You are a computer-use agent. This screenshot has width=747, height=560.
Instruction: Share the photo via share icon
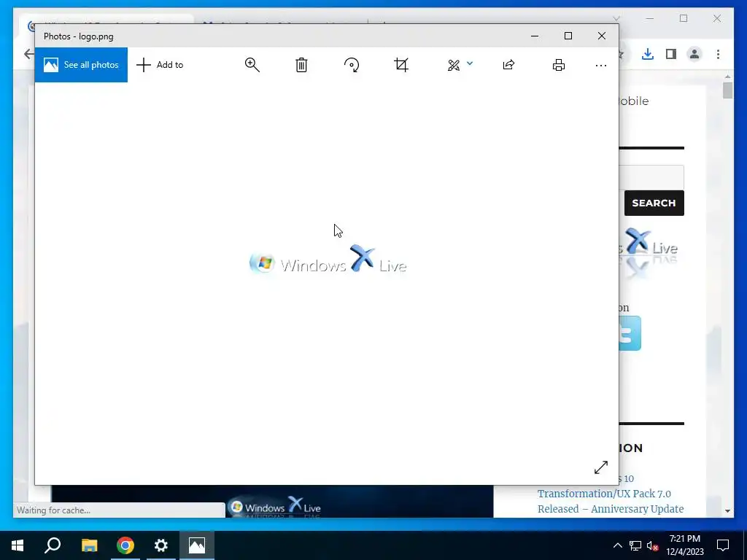click(508, 65)
